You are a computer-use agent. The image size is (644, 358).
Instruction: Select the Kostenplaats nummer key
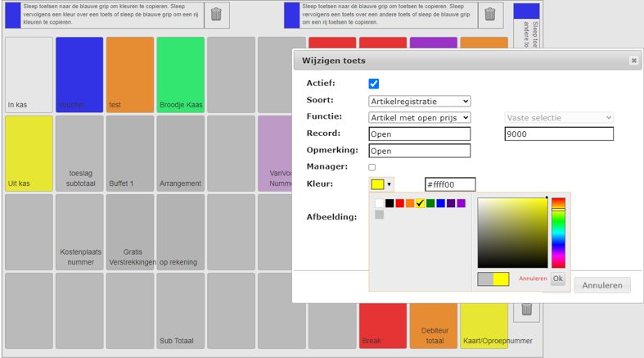pos(79,232)
